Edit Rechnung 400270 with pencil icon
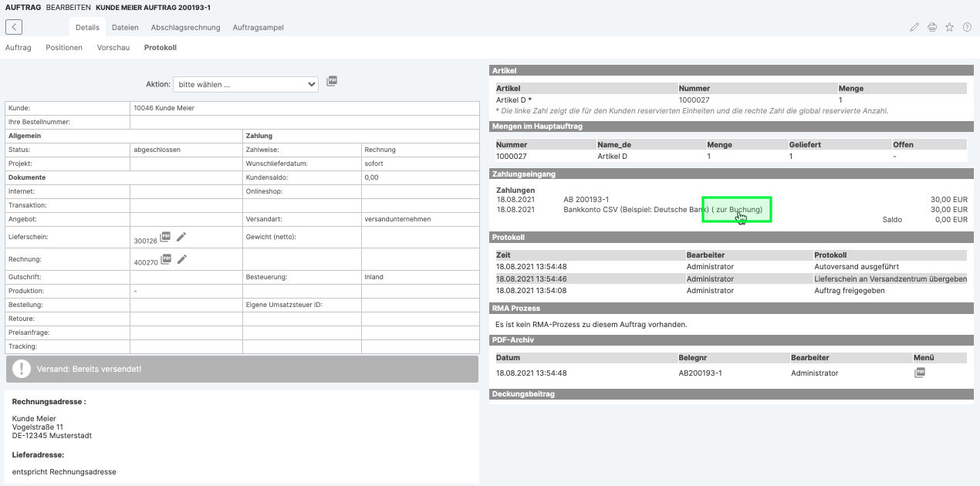Image resolution: width=980 pixels, height=486 pixels. click(182, 259)
